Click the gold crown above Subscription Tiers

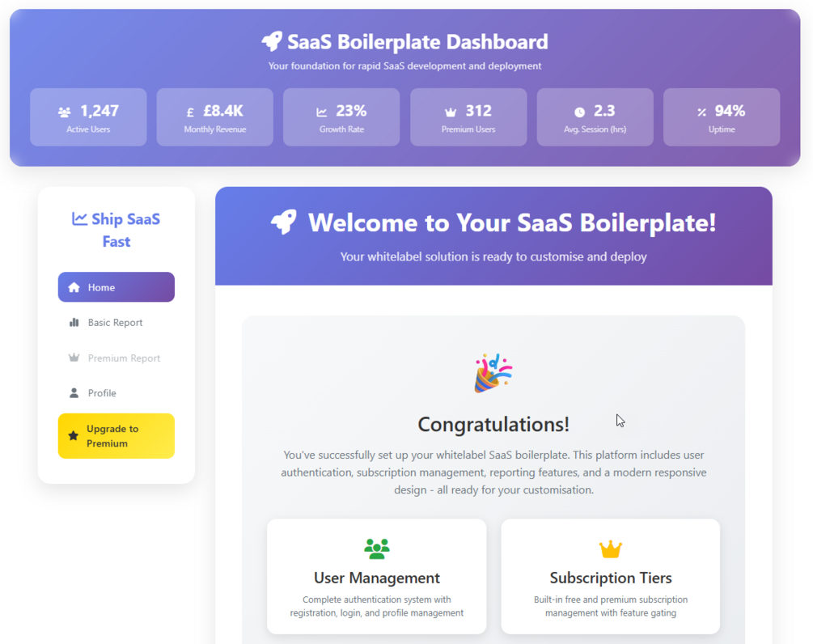[610, 549]
